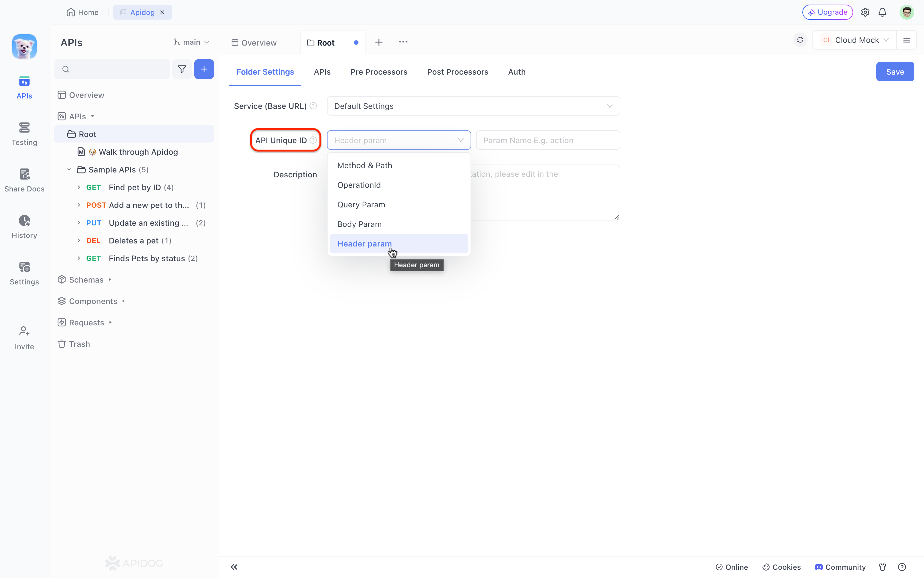Viewport: 924px width, 578px height.
Task: Open the Service Default Settings dropdown
Action: tap(473, 106)
